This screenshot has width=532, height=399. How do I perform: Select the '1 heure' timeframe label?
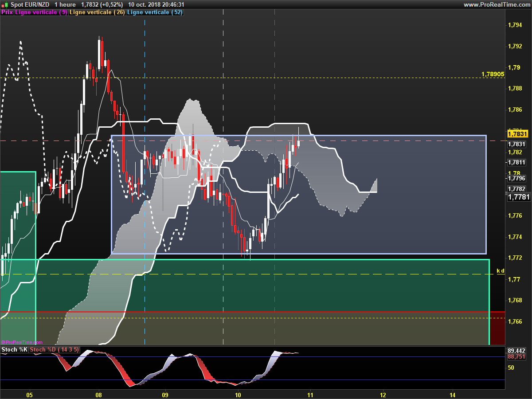pyautogui.click(x=65, y=4)
